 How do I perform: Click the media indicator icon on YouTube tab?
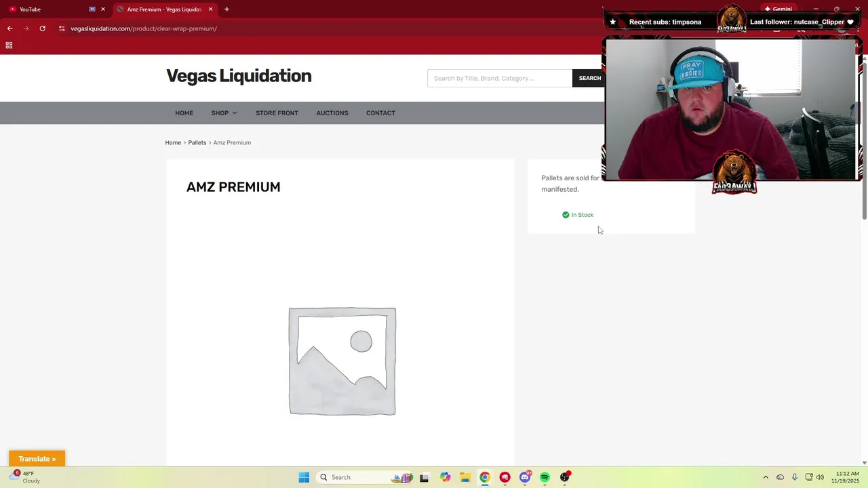92,9
